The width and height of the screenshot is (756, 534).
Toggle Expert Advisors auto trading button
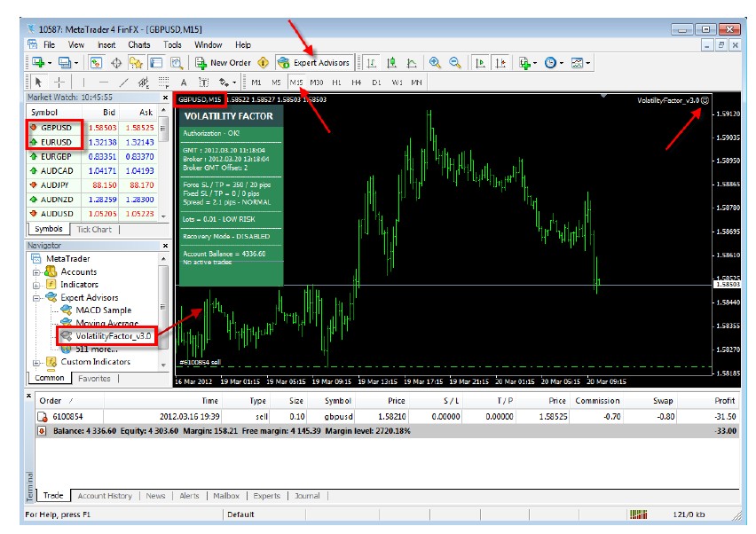click(x=315, y=63)
